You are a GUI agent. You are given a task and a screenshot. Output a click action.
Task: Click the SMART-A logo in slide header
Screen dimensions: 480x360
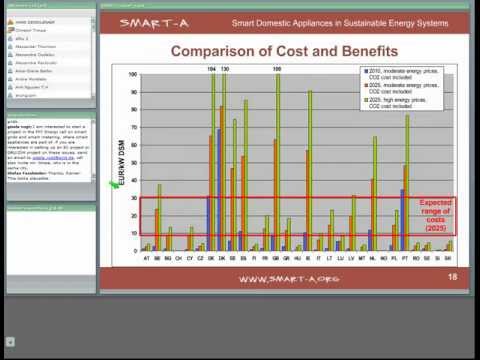tap(154, 23)
